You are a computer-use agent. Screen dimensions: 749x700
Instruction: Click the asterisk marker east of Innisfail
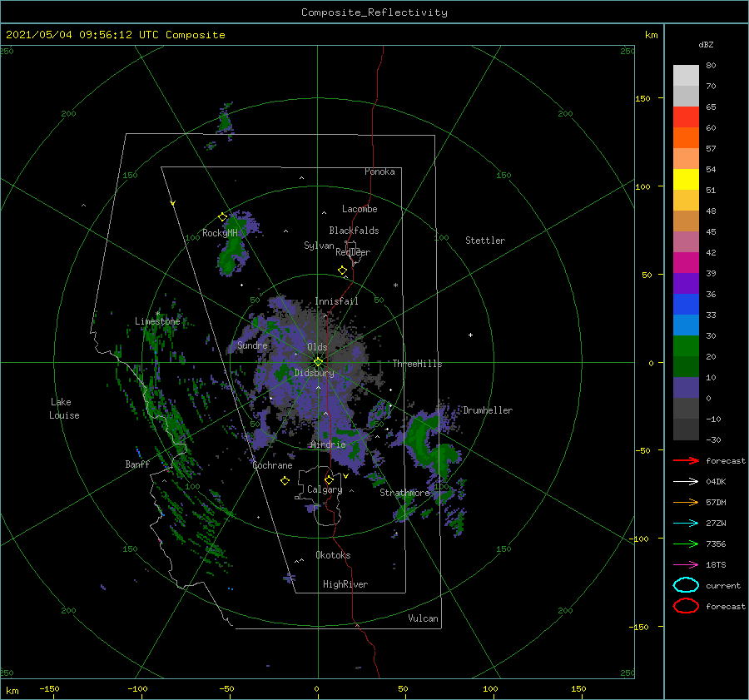click(x=395, y=285)
